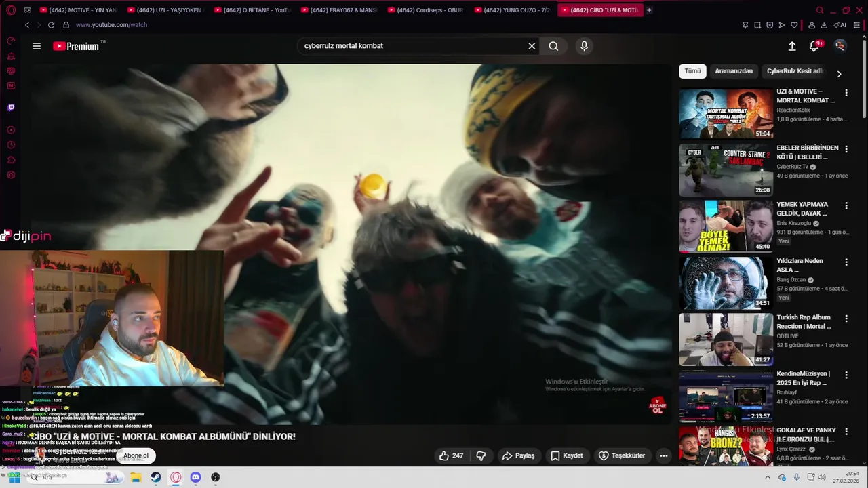This screenshot has height=488, width=868.
Task: Search by voice with microphone icon
Action: pyautogui.click(x=584, y=46)
